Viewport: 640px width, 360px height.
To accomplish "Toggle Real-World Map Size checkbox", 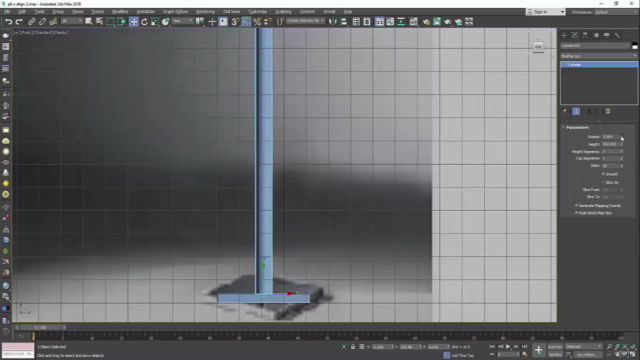I will (x=576, y=213).
